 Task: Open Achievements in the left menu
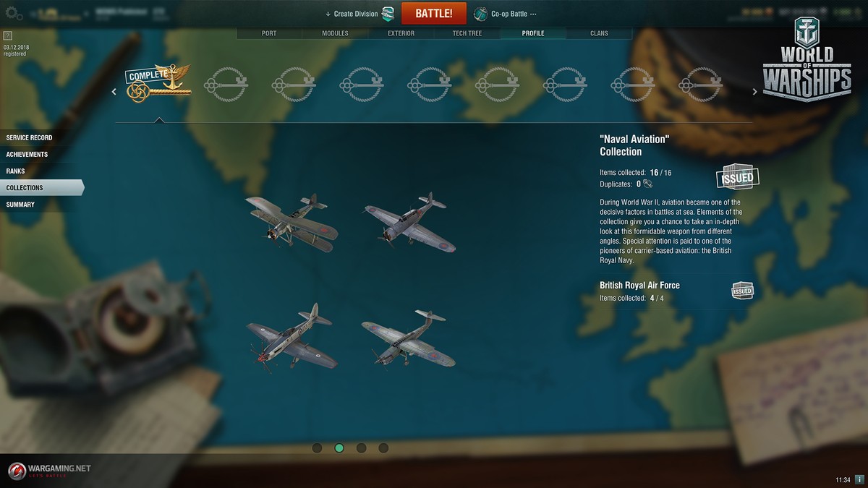click(x=27, y=154)
